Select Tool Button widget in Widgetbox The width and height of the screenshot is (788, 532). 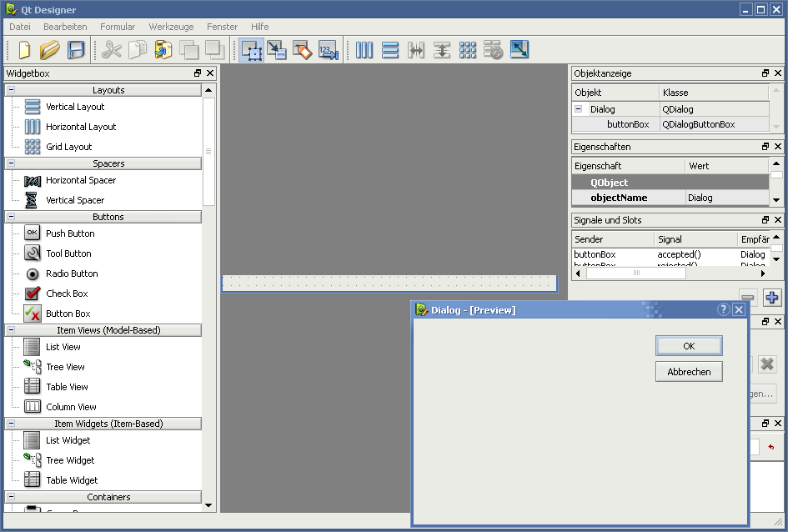pos(68,253)
